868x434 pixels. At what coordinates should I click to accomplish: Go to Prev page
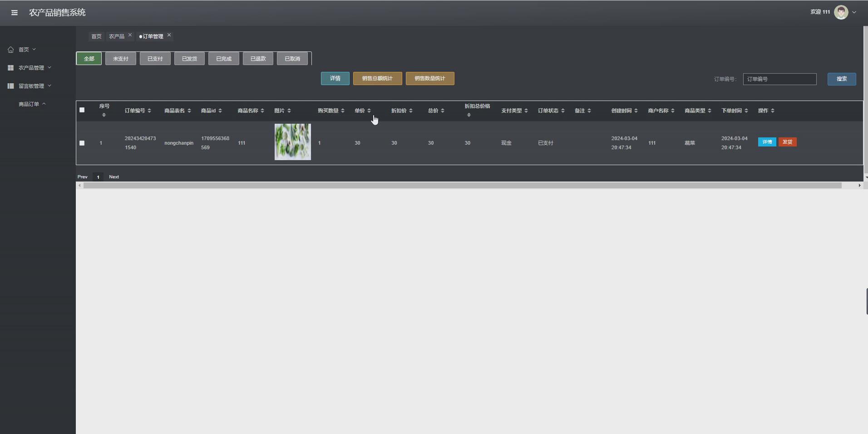pos(83,177)
